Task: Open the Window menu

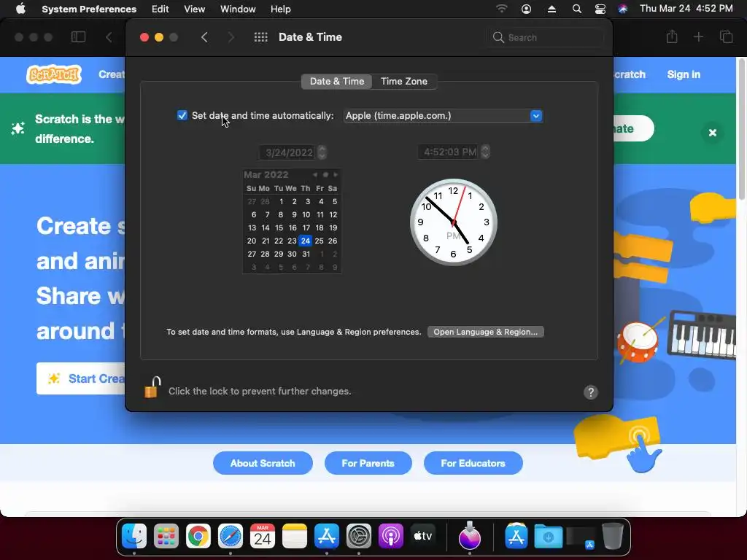Action: [x=238, y=9]
